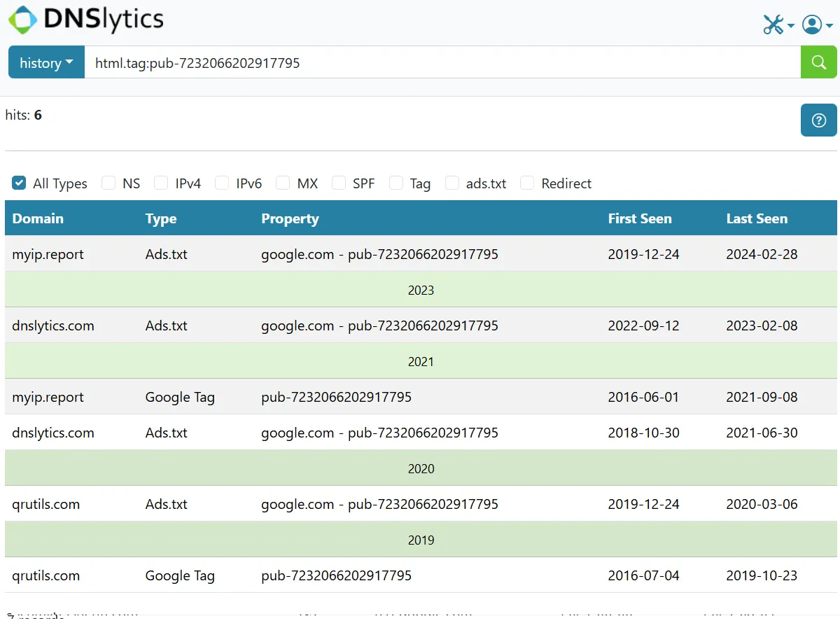This screenshot has height=630, width=840.
Task: Open dnslytics.com in the 2021-06-30 row
Action: coord(53,433)
